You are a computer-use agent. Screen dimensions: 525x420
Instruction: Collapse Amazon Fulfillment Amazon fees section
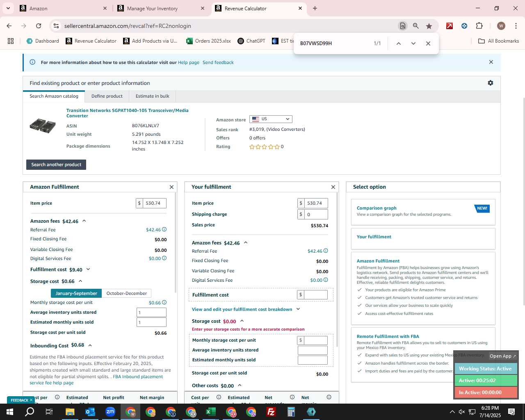[x=84, y=221]
